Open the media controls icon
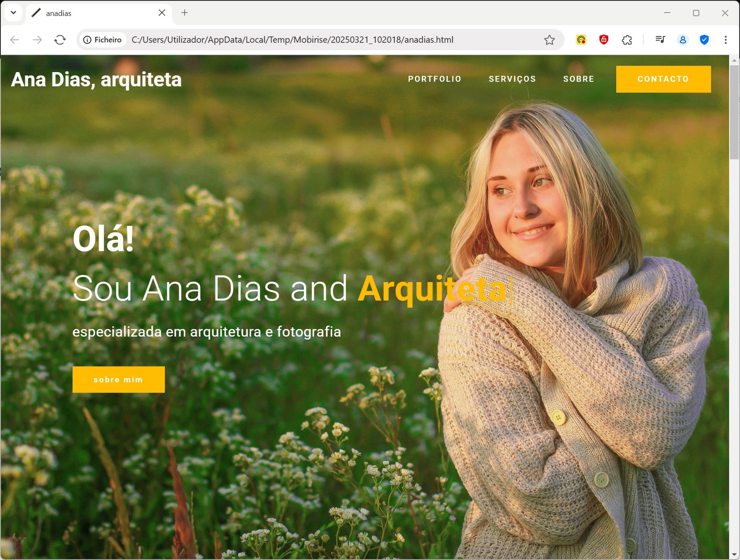The width and height of the screenshot is (740, 560). pos(660,40)
